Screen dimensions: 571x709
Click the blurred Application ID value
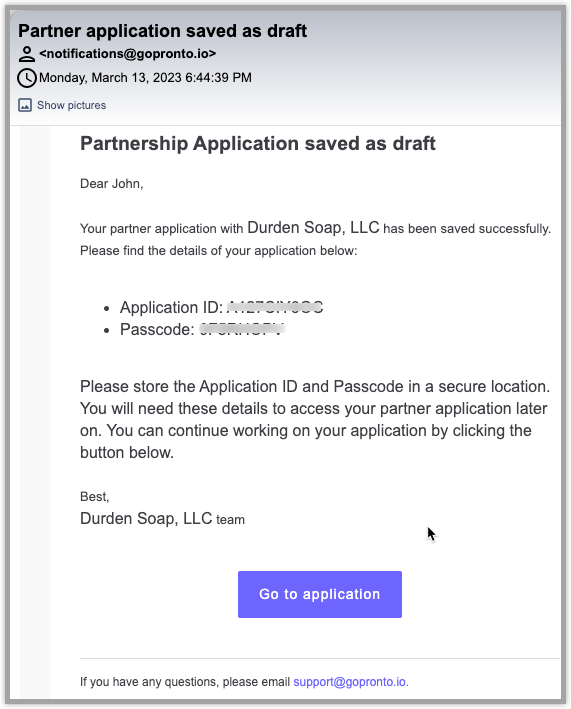[274, 307]
